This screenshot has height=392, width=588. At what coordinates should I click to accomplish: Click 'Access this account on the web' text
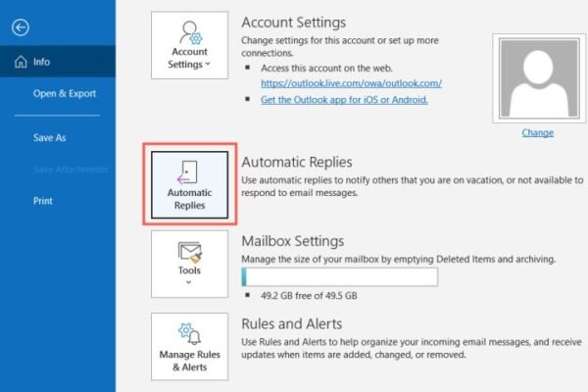(x=326, y=69)
